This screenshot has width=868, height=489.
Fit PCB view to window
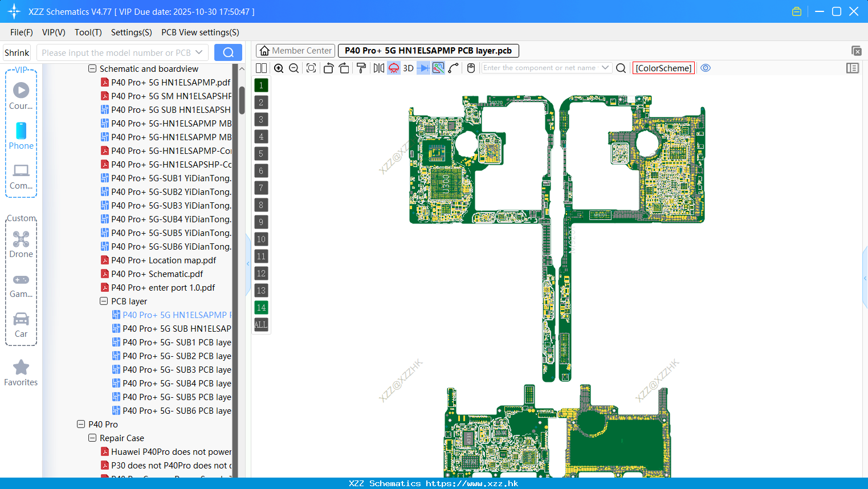311,68
